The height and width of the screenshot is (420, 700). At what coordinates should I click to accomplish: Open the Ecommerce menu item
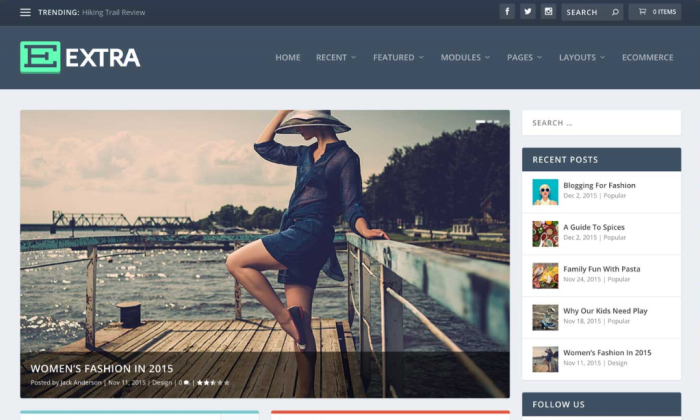(647, 57)
